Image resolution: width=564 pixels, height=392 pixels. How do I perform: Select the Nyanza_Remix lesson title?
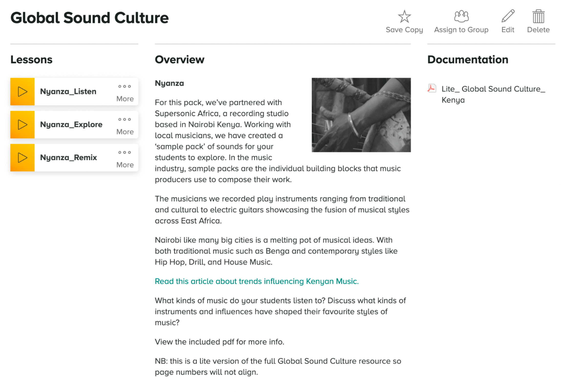tap(69, 157)
